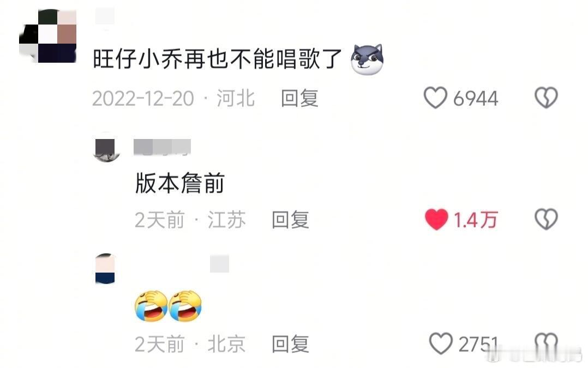This screenshot has height=368, width=588.
Task: Tap broken heart on 版本詹前 reply
Action: click(x=546, y=219)
